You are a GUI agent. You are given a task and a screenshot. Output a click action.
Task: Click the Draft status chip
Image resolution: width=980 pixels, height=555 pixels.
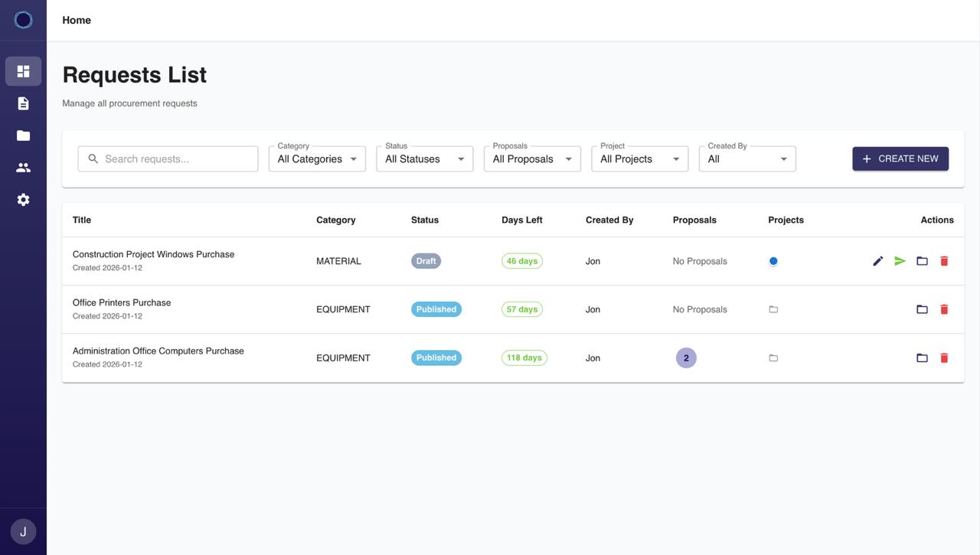426,261
